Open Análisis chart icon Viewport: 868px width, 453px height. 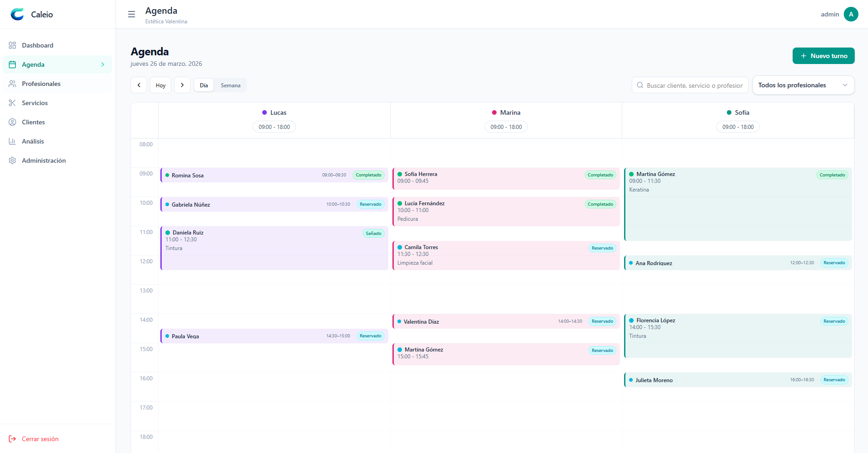(x=12, y=141)
